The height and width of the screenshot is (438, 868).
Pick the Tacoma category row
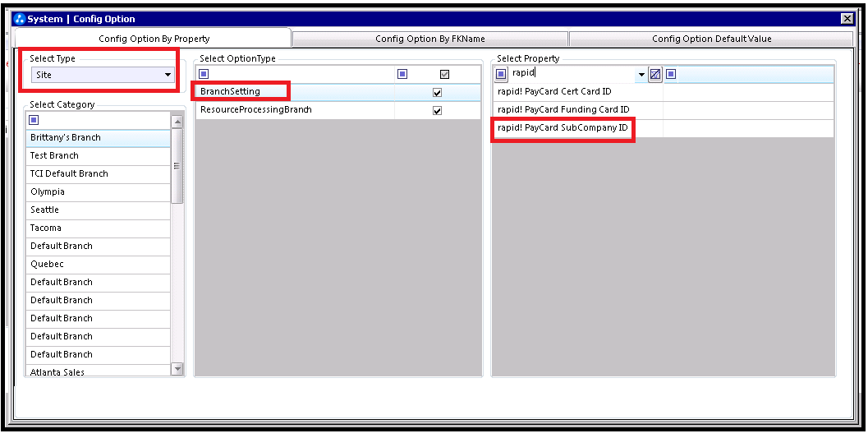pyautogui.click(x=98, y=228)
